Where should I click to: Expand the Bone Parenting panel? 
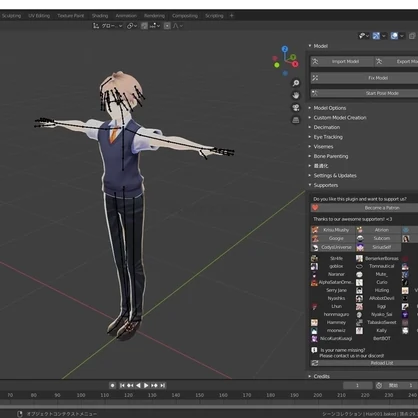pos(328,156)
